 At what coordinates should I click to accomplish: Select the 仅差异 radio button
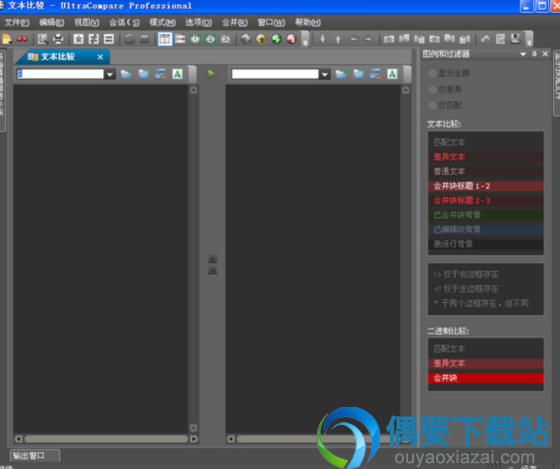(x=432, y=89)
